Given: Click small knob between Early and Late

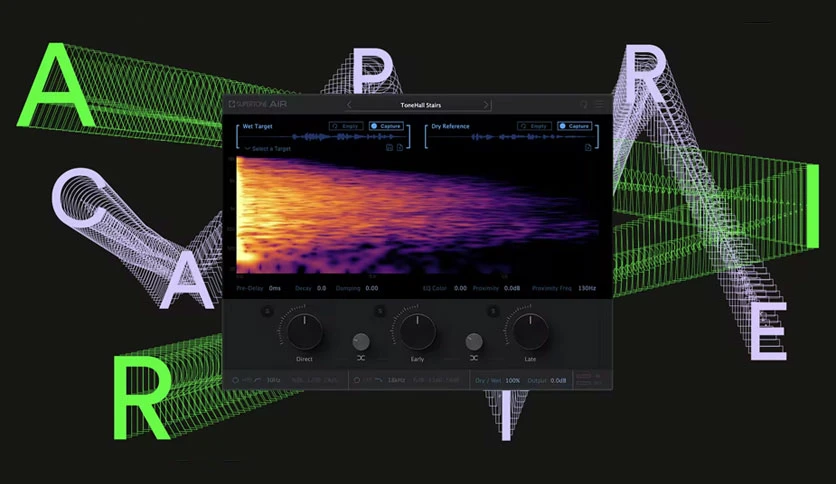Looking at the screenshot, I should pos(474,342).
